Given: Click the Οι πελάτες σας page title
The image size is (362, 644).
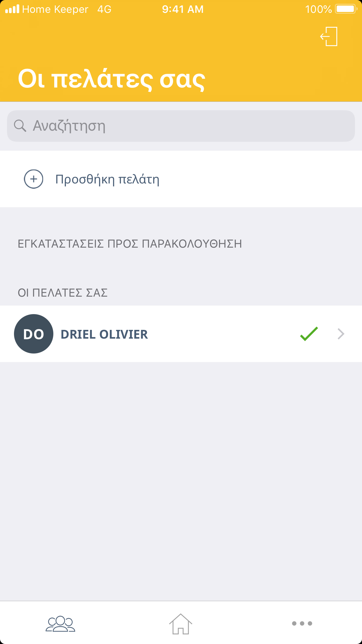Looking at the screenshot, I should click(111, 79).
